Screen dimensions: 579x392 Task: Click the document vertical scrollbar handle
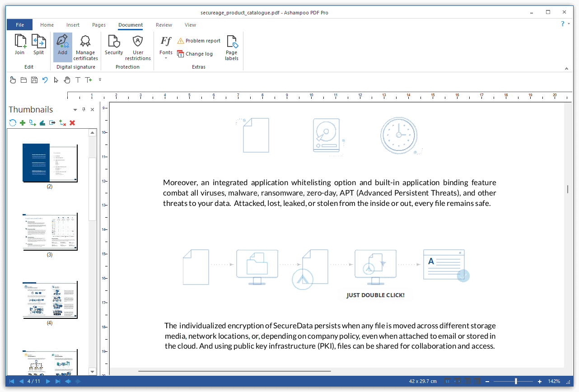[568, 189]
